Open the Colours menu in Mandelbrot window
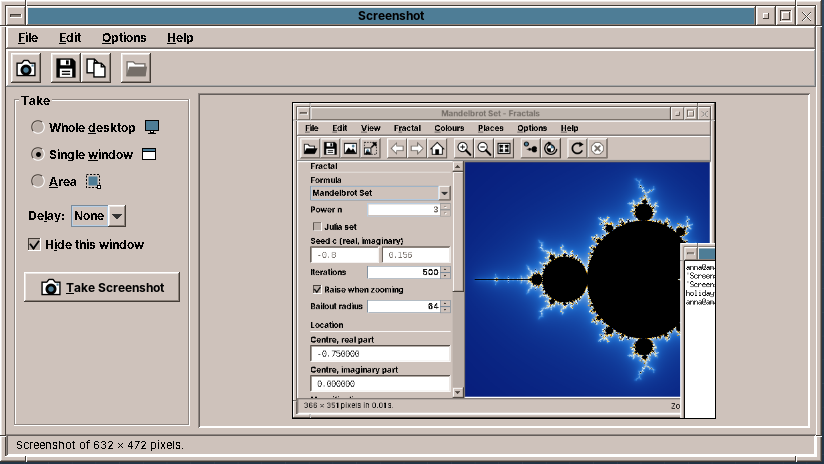 click(449, 128)
